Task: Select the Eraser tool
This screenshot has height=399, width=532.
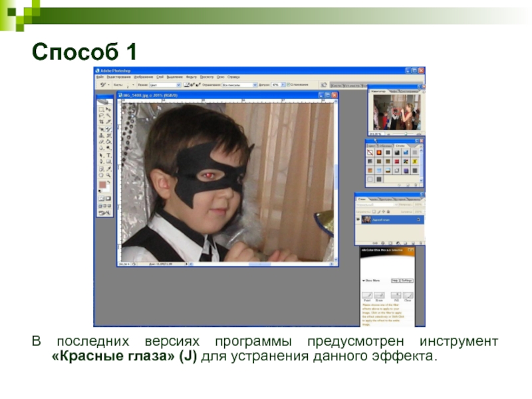Action: pyautogui.click(x=101, y=142)
